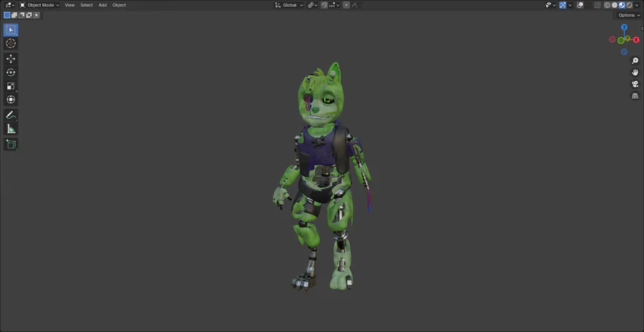
Task: Open the Global transform orientation dropdown
Action: 289,5
